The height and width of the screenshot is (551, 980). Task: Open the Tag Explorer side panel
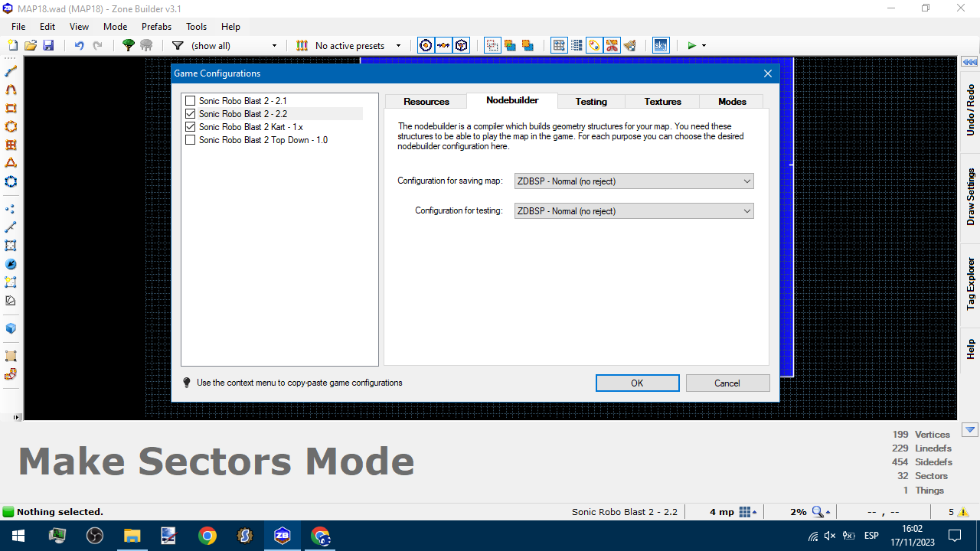click(970, 284)
